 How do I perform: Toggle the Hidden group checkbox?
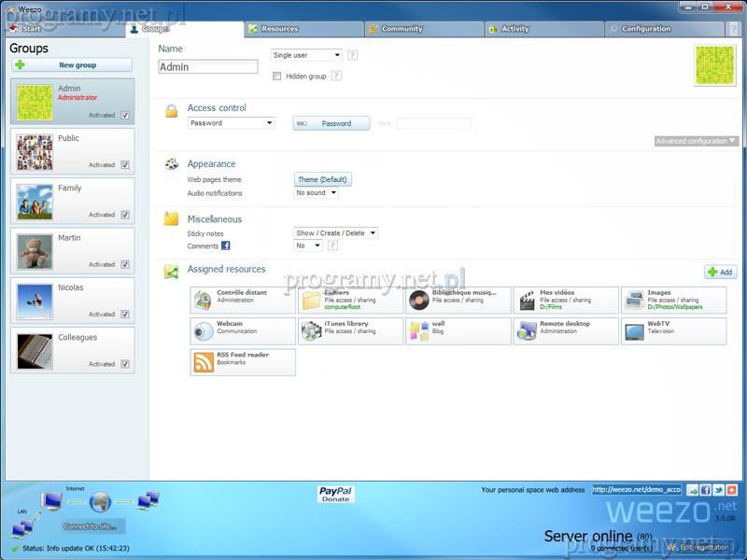click(277, 77)
